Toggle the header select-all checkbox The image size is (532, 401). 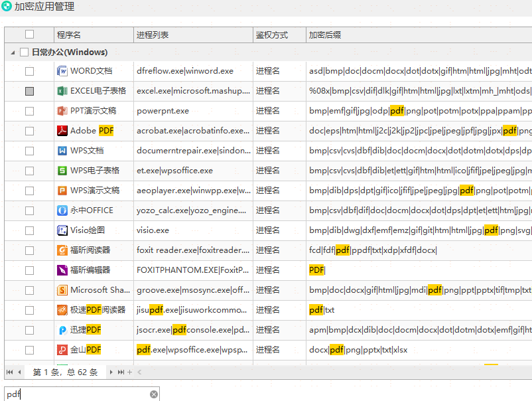pos(29,35)
